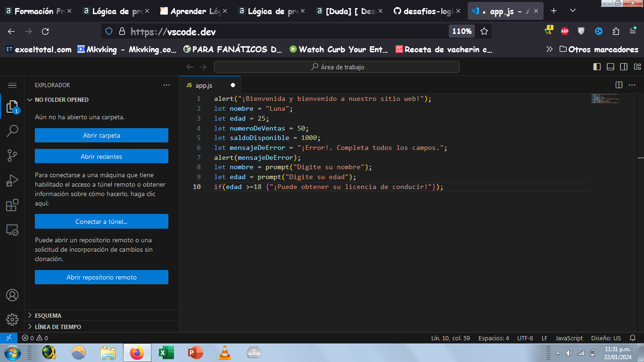Toggle the bottom panel

610,67
